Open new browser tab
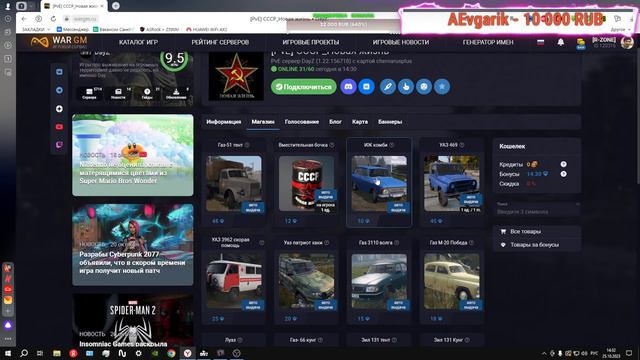 point(116,6)
